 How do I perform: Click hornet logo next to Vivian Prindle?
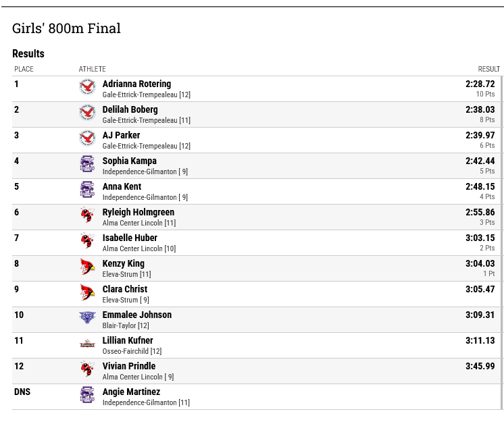pyautogui.click(x=87, y=369)
